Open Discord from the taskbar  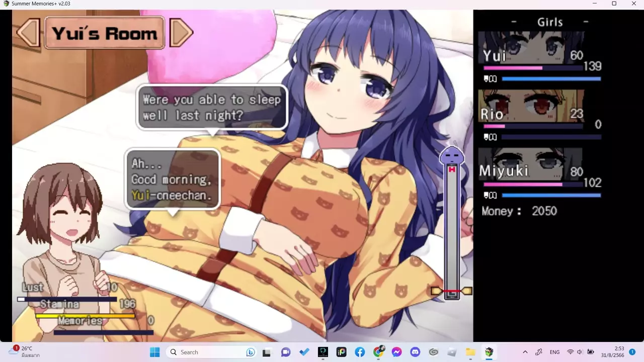[415, 352]
